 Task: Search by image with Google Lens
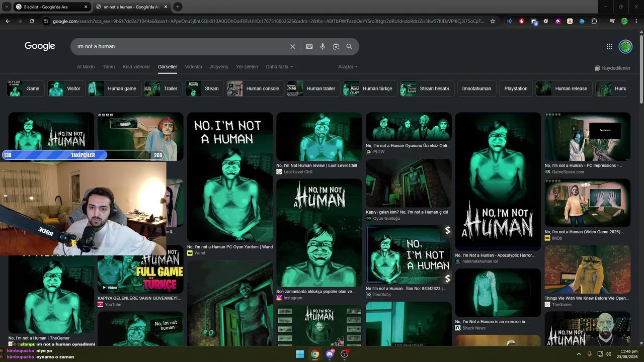coord(336,46)
